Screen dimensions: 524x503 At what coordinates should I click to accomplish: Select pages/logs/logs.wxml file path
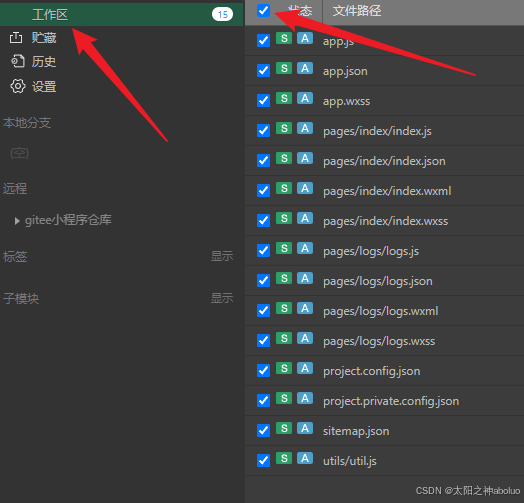tap(381, 311)
